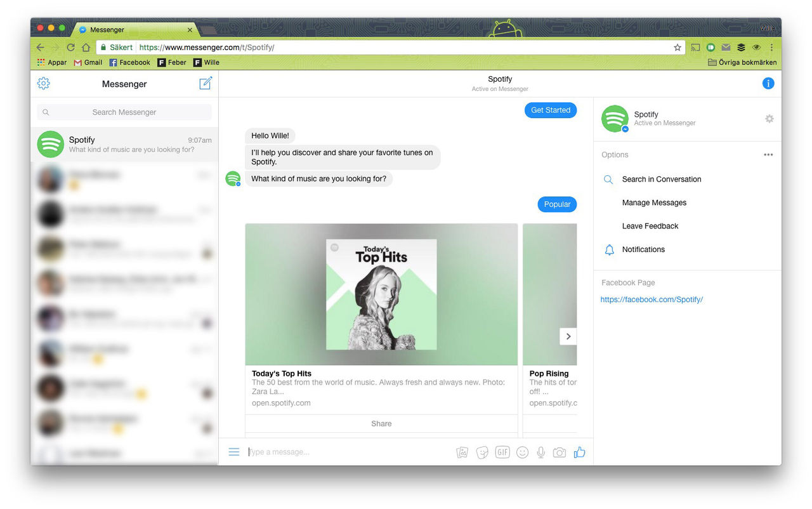Open Övriga bokmärken folder
This screenshot has height=509, width=812.
[x=742, y=62]
